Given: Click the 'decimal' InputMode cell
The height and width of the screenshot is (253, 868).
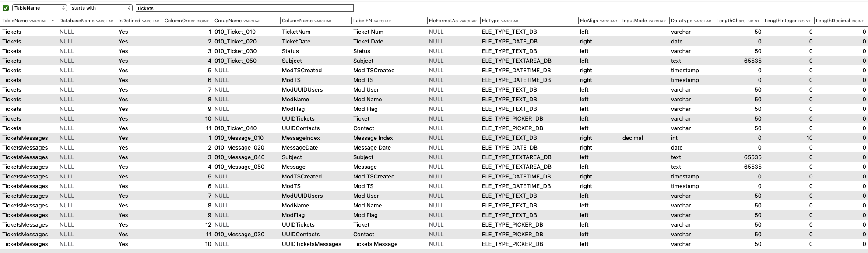Looking at the screenshot, I should click(x=633, y=138).
